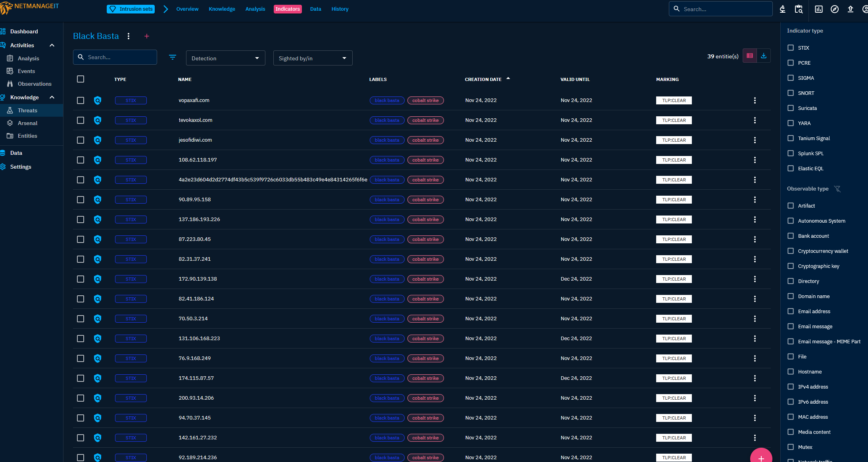Enable the Domain name observable checkbox
Screen dimensions: 868x462
click(x=791, y=296)
